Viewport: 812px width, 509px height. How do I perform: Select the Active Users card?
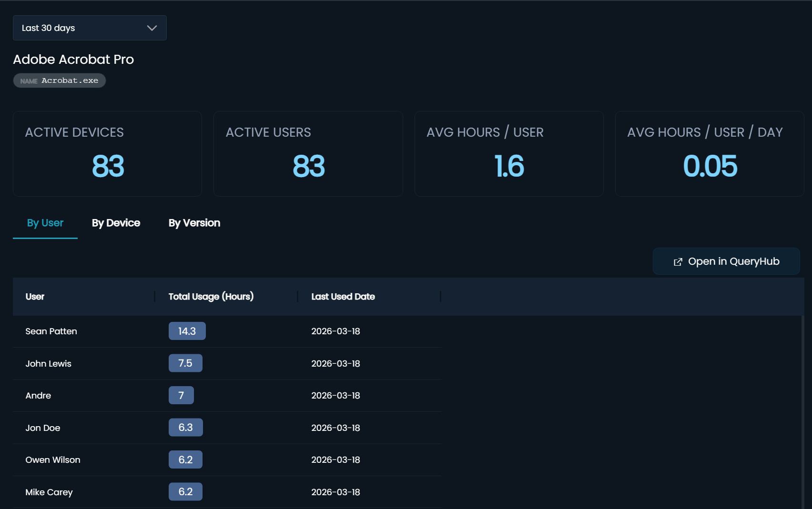(x=308, y=154)
